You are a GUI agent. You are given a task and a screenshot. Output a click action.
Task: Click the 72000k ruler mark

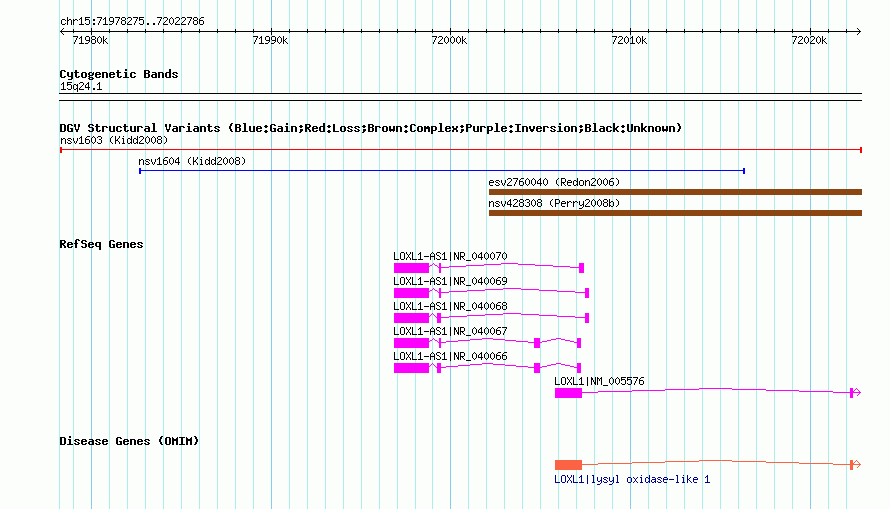click(x=450, y=40)
